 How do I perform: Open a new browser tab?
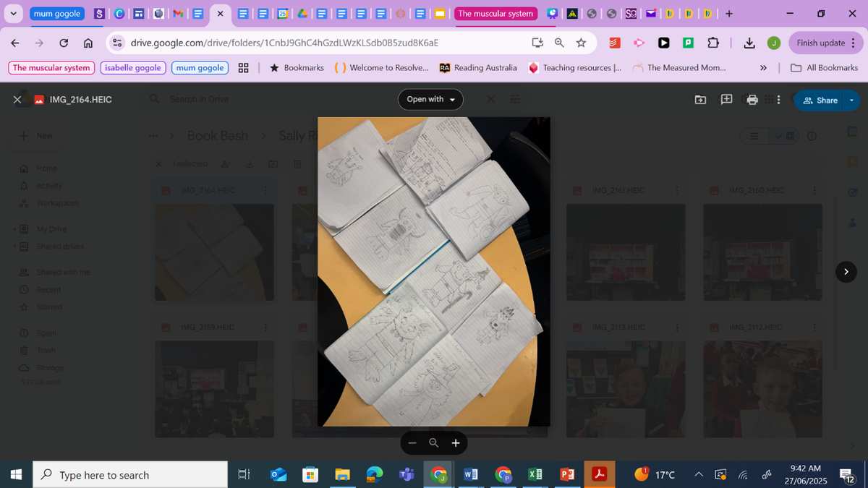pyautogui.click(x=729, y=13)
